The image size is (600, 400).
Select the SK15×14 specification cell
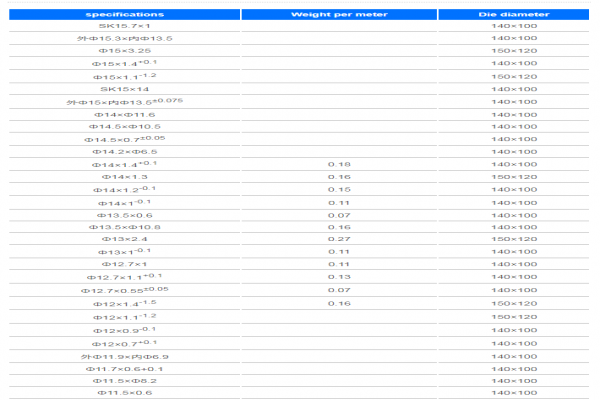click(x=125, y=89)
